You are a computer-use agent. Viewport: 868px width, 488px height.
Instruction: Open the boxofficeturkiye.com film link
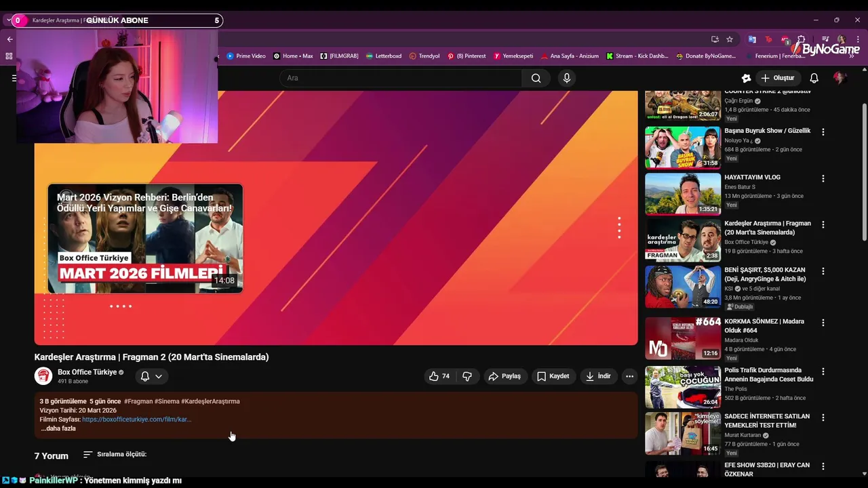point(136,420)
